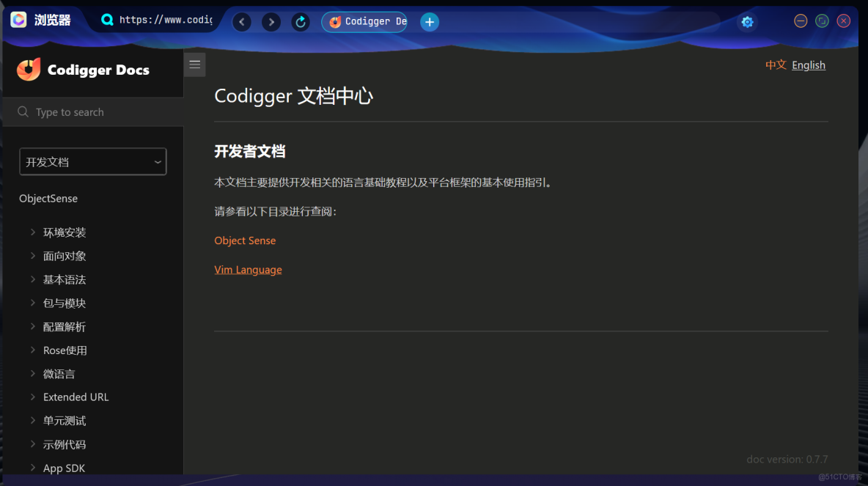Expand the 环境安装 section chevron
The height and width of the screenshot is (486, 868).
[33, 232]
